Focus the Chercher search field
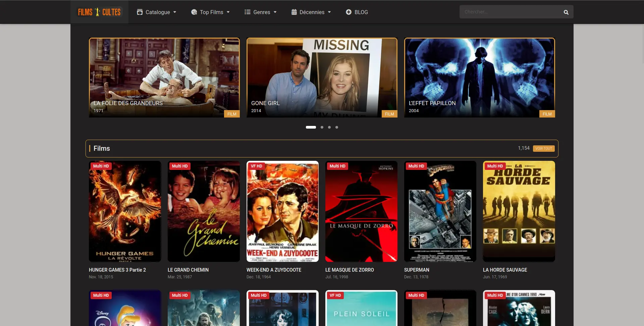 pyautogui.click(x=510, y=12)
